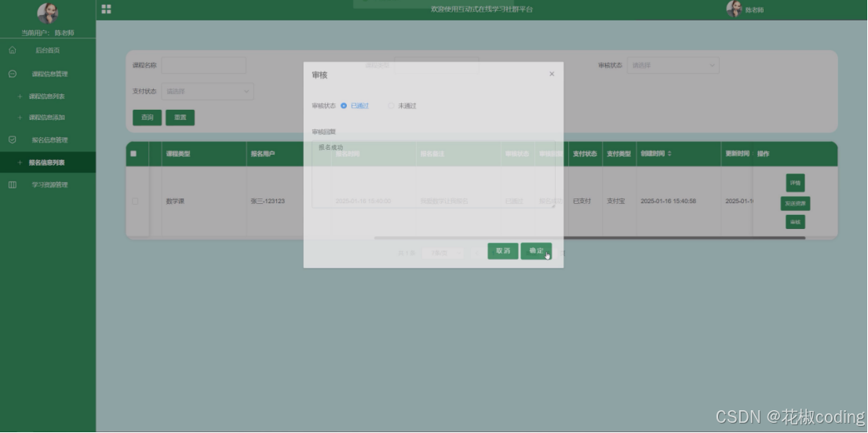This screenshot has width=868, height=433.
Task: Select the 已通过 radio option
Action: [344, 106]
